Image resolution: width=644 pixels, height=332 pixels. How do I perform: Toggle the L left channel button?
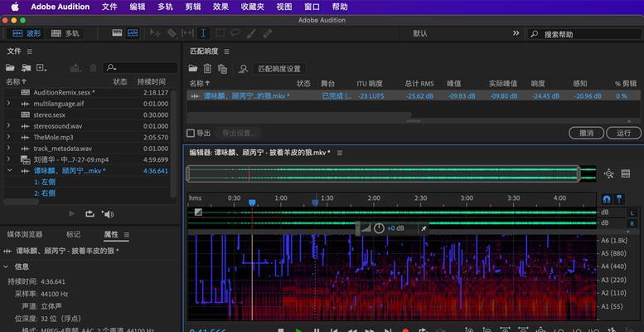pyautogui.click(x=632, y=212)
